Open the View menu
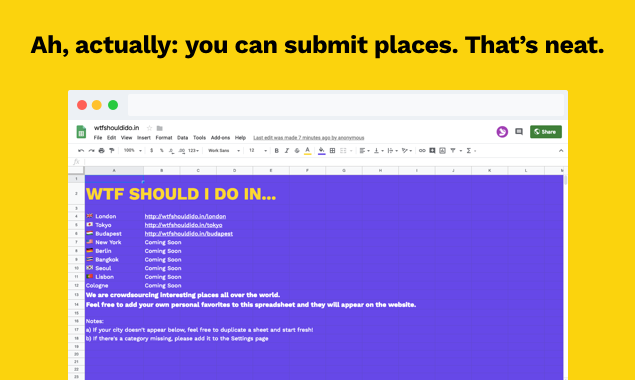The width and height of the screenshot is (635, 380). tap(126, 138)
